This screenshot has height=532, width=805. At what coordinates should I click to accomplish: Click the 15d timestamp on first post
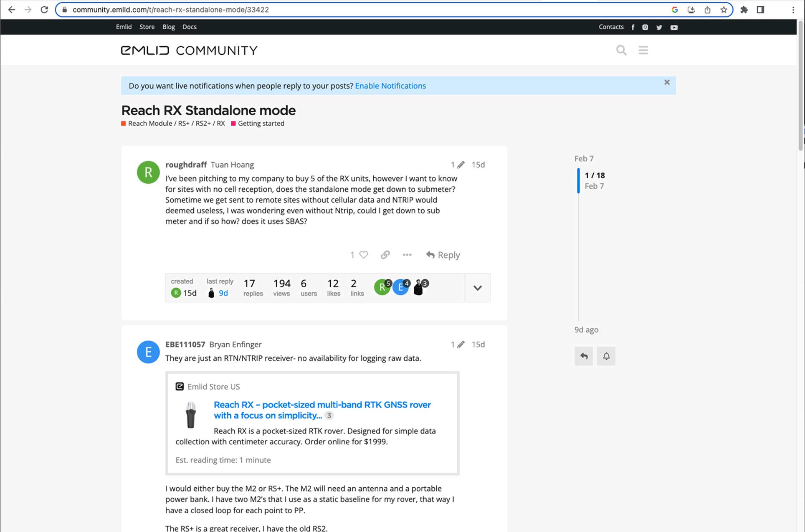coord(478,165)
